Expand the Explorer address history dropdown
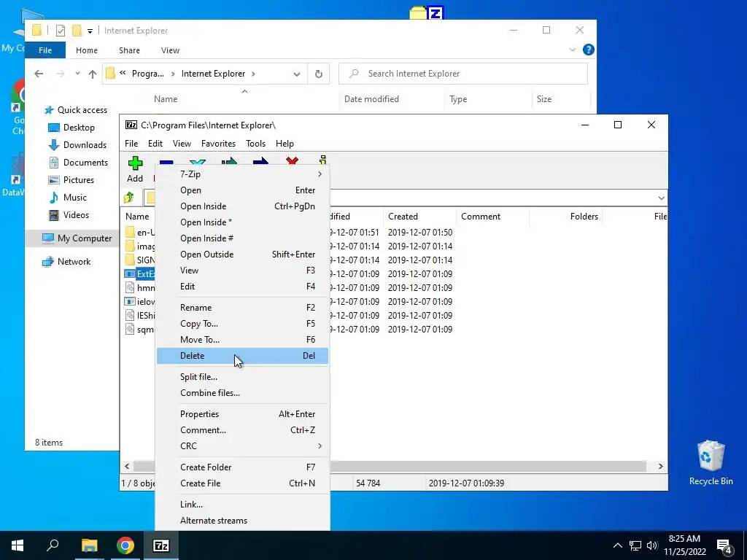 tap(296, 74)
